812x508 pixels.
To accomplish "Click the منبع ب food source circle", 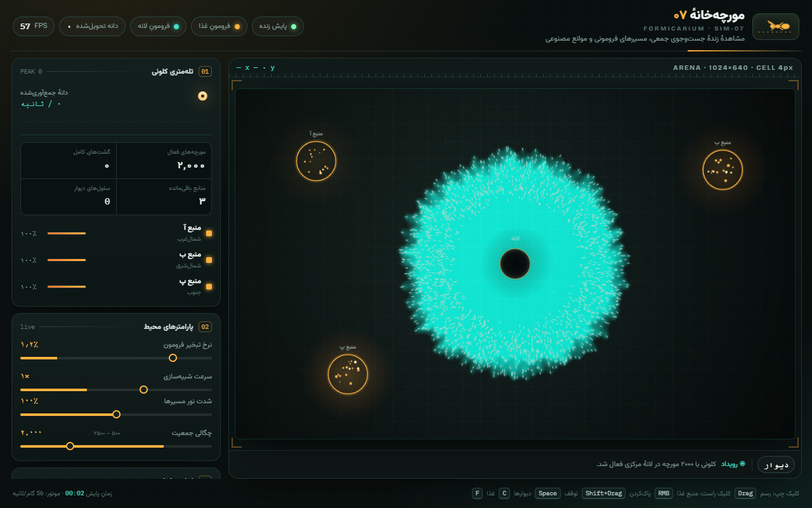I will (x=723, y=170).
